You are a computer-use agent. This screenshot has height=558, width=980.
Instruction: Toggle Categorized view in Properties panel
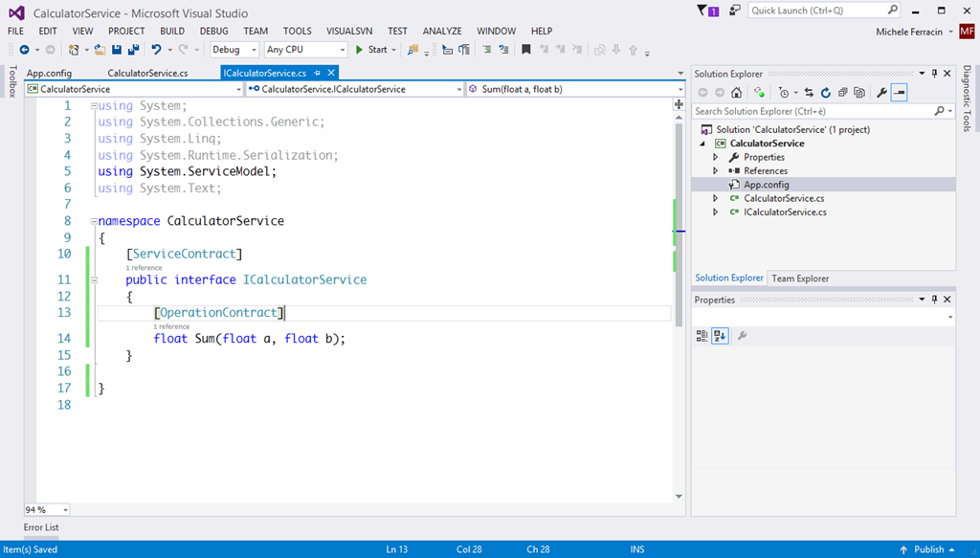click(702, 336)
